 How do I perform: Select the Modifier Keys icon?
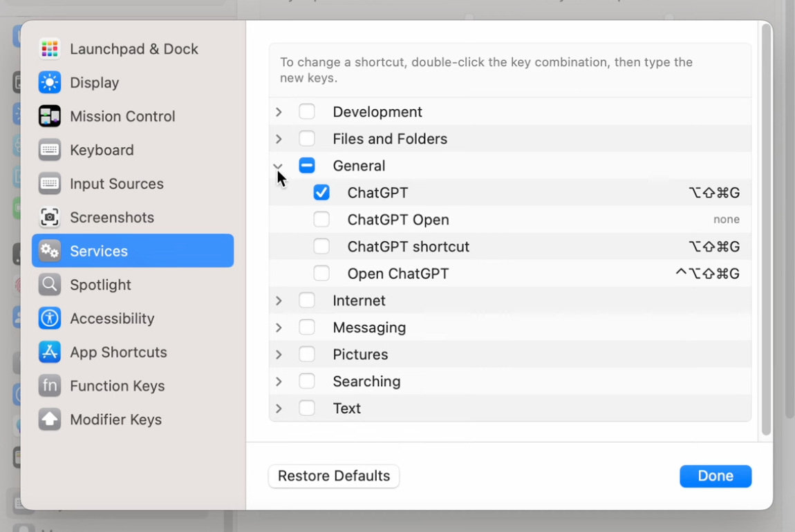pyautogui.click(x=49, y=419)
